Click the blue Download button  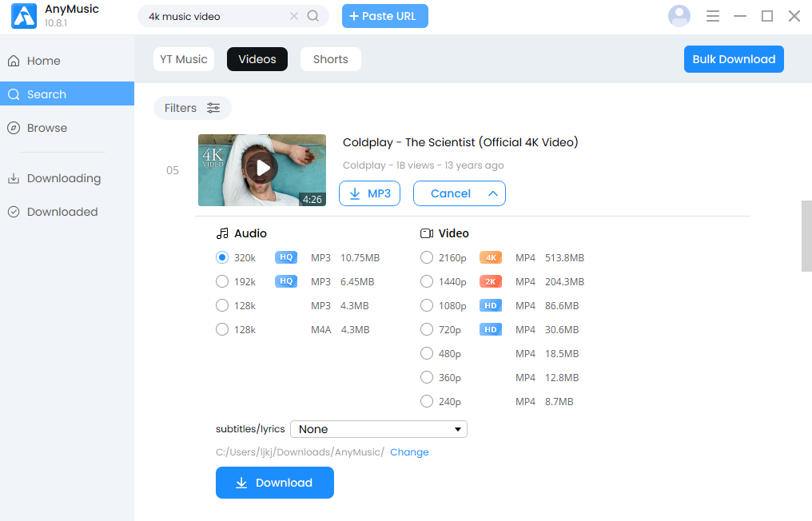point(274,483)
